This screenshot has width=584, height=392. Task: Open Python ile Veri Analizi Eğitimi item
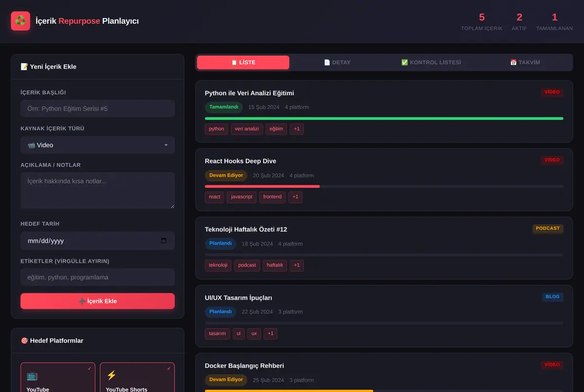pos(384,111)
